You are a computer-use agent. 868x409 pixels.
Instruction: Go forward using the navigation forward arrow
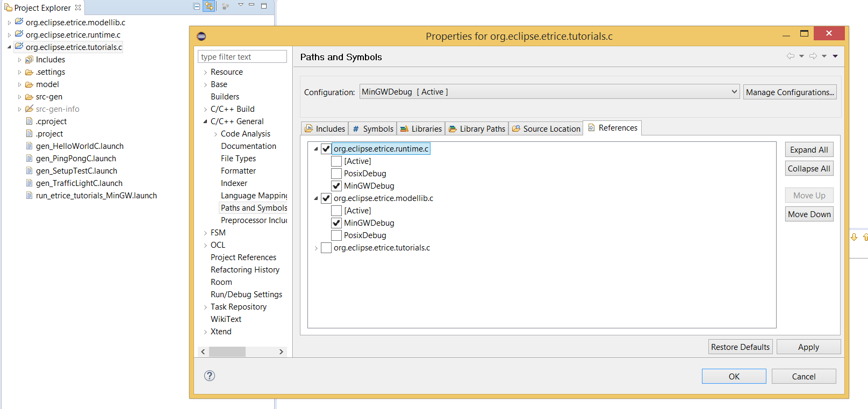point(813,56)
